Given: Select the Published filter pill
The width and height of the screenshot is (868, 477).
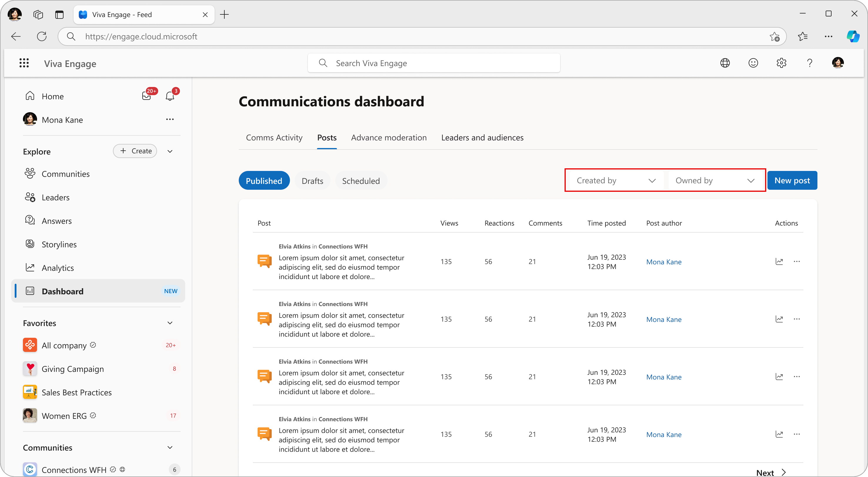Looking at the screenshot, I should 264,181.
